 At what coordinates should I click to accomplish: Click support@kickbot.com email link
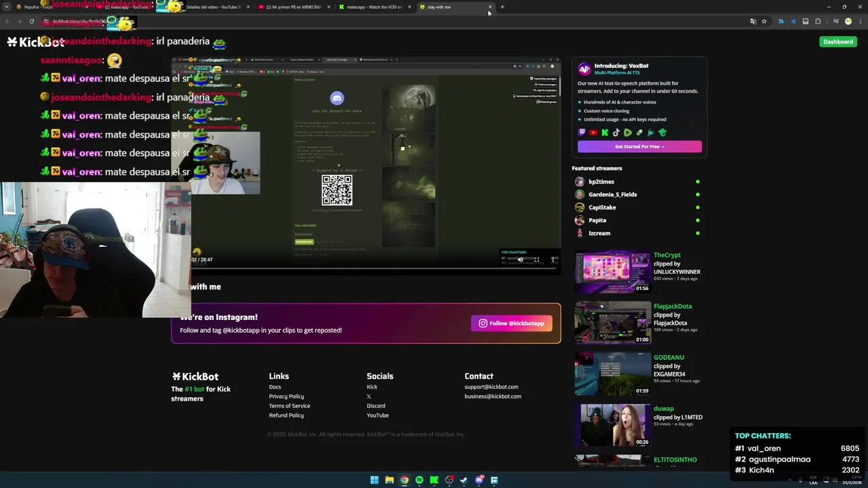(x=491, y=387)
